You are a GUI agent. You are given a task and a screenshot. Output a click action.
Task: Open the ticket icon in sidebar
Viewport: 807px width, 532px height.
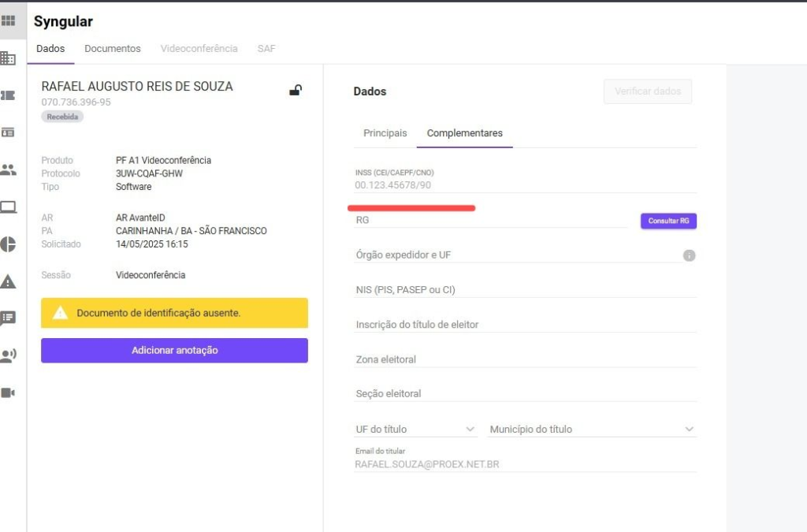(8, 95)
